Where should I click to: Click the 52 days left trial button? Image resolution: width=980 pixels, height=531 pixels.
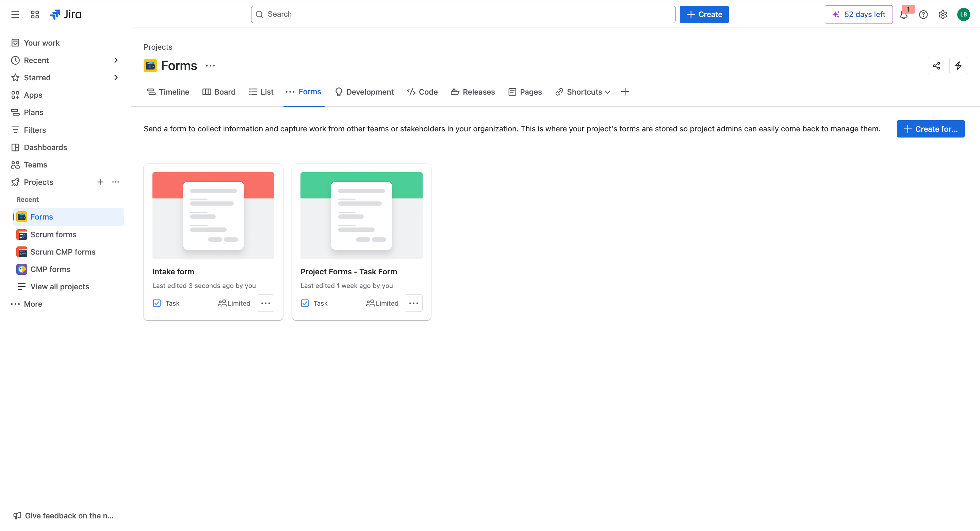click(859, 14)
